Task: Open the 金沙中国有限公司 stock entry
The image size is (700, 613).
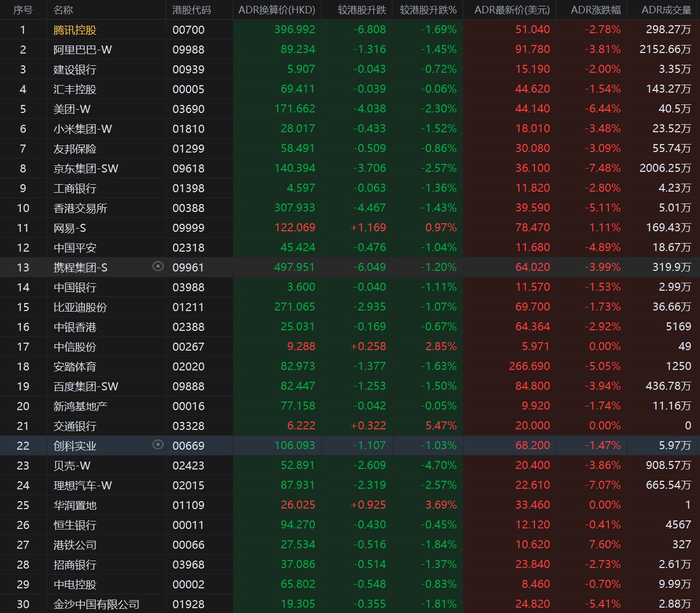Action: (96, 604)
